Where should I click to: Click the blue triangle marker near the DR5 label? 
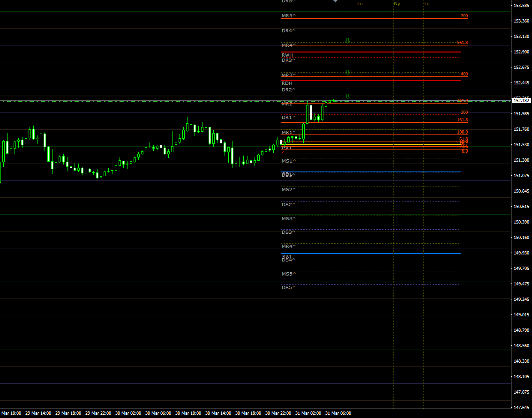pyautogui.click(x=335, y=2)
